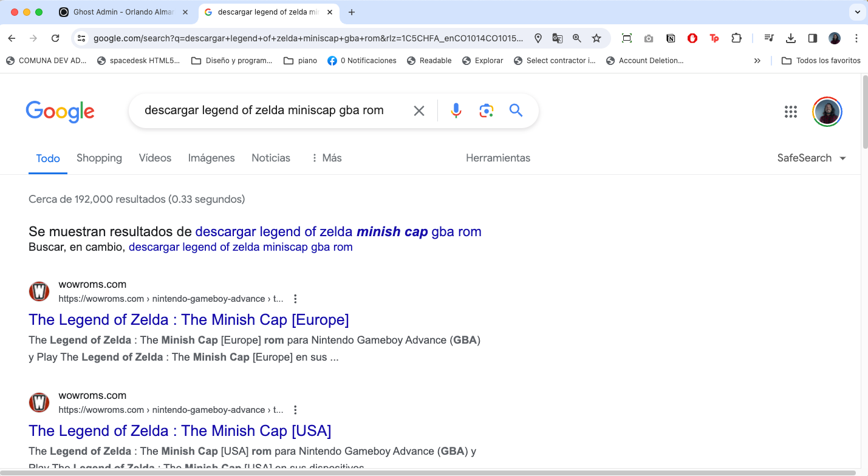Toggle the Chrome side panel
The height and width of the screenshot is (476, 868).
pyautogui.click(x=812, y=38)
